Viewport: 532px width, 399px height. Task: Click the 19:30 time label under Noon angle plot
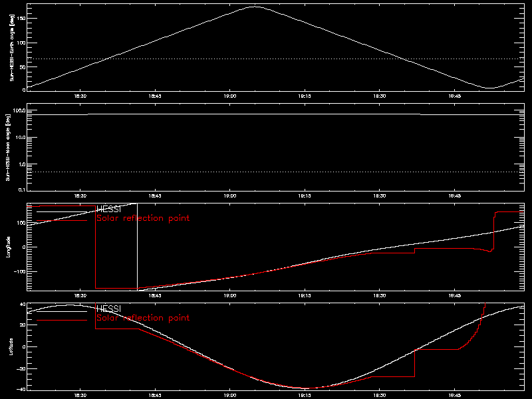[380, 196]
